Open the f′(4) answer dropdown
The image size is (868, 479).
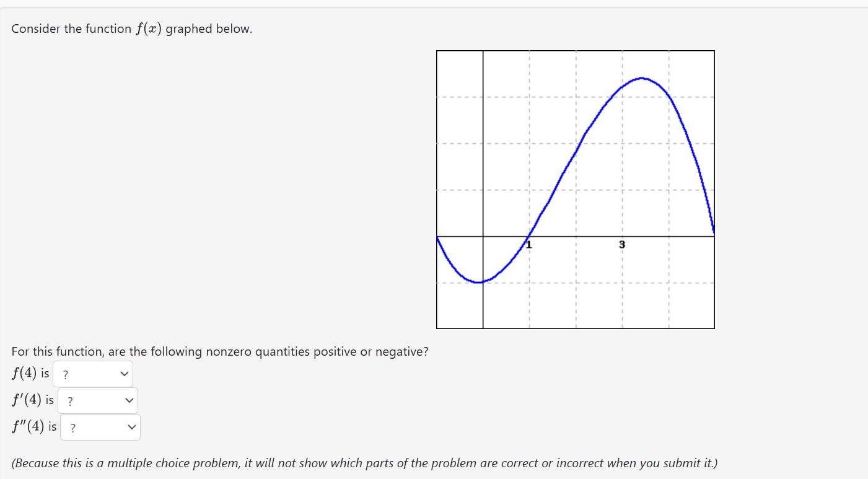coord(98,401)
